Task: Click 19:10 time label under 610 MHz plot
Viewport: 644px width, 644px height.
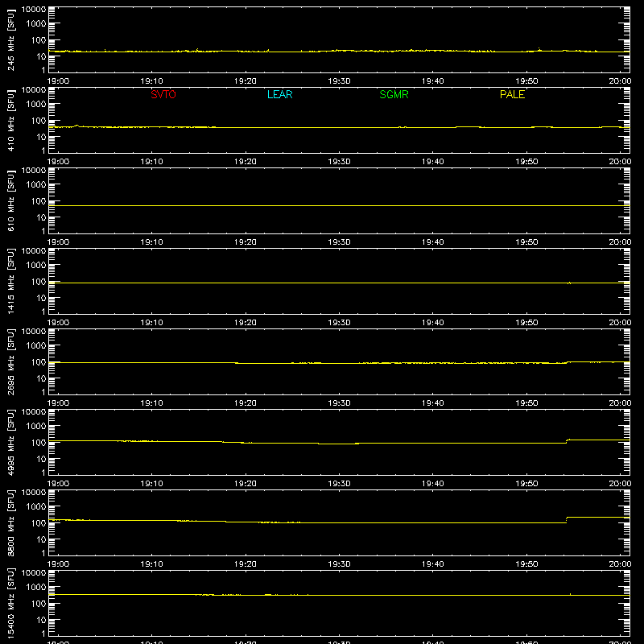Action: 152,242
